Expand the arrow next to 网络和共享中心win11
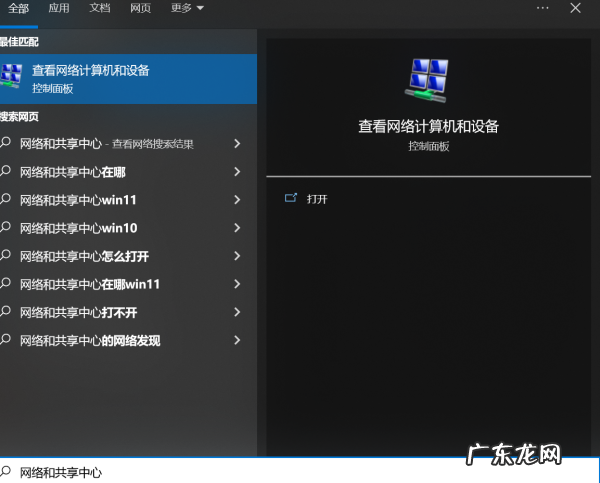 point(237,200)
